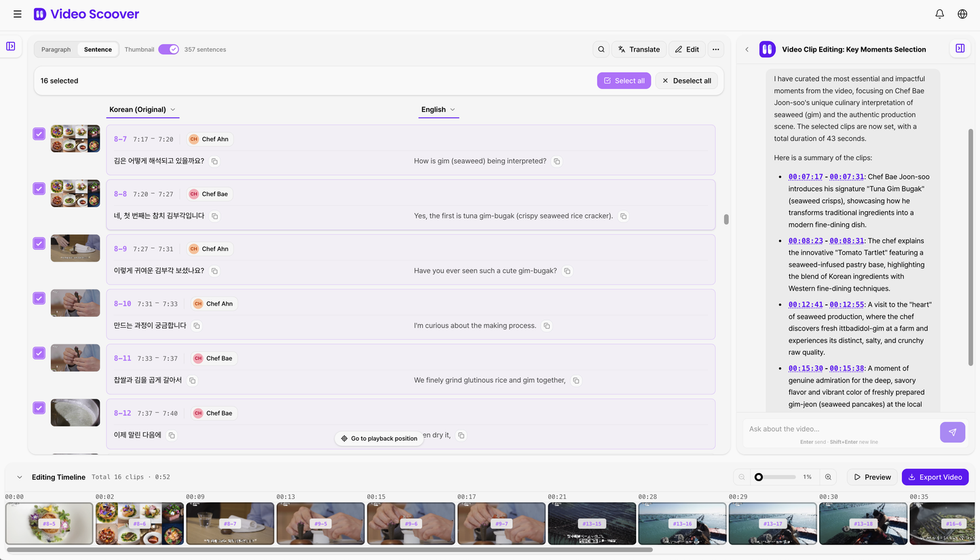Switch to Paragraph view
This screenshot has width=980, height=560.
pyautogui.click(x=56, y=50)
